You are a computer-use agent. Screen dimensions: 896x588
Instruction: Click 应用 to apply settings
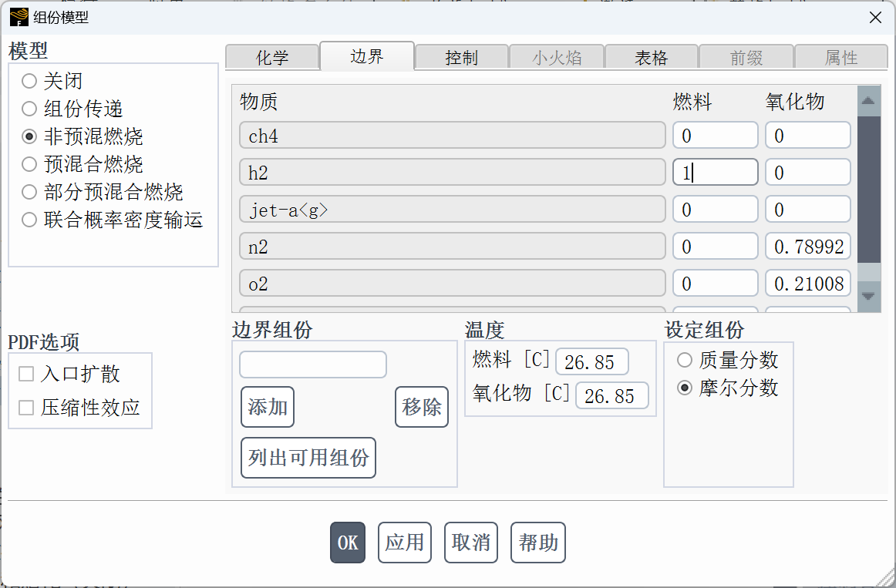click(x=405, y=543)
